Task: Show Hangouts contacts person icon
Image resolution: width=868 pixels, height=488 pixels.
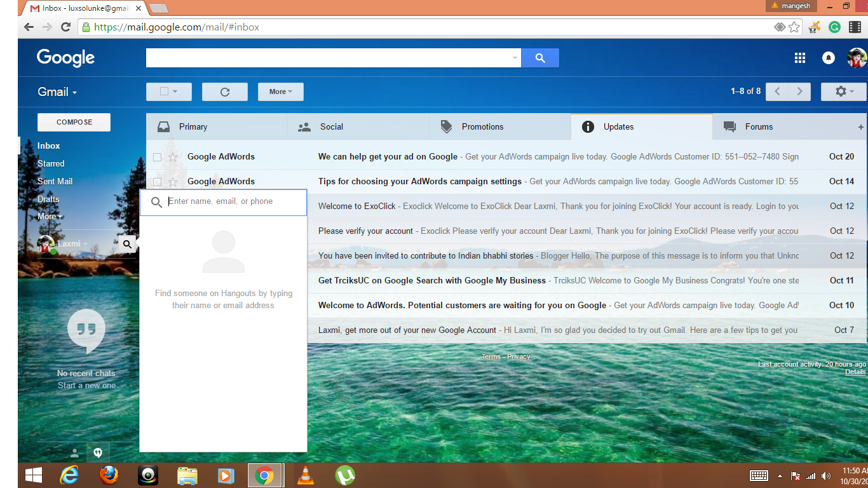Action: point(74,453)
